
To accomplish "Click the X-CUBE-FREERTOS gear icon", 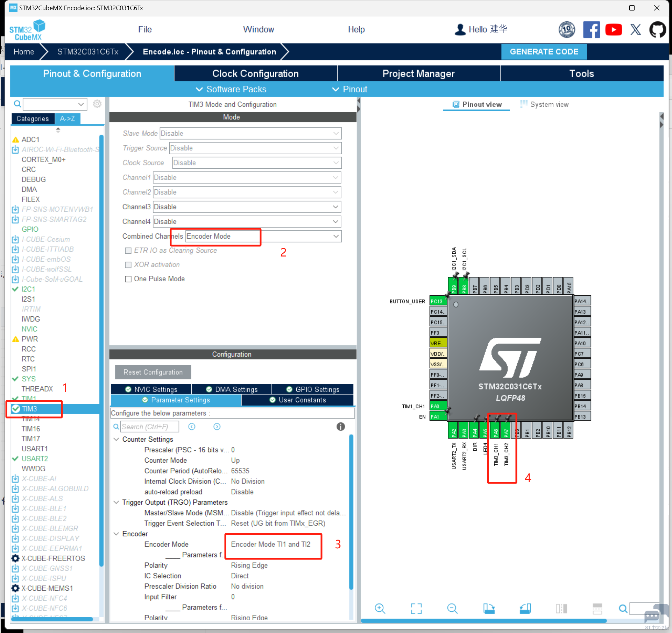I will click(15, 558).
